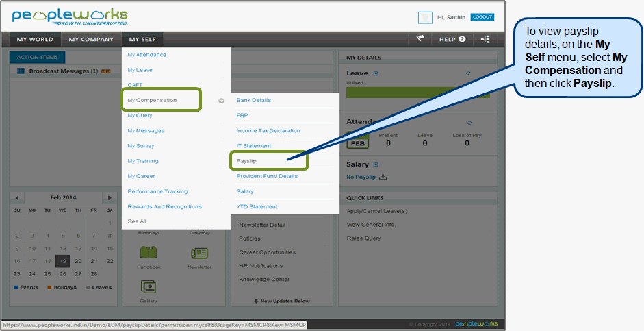This screenshot has height=331, width=644.
Task: Select My Career menu item
Action: pos(141,176)
